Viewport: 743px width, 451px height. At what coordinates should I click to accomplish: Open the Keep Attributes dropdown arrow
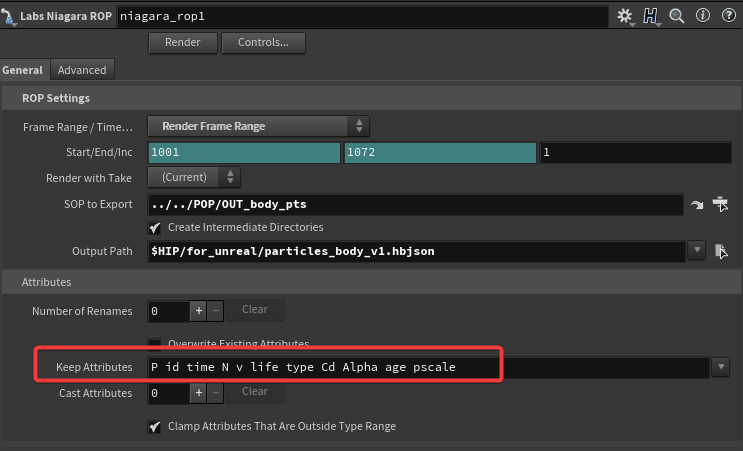coord(721,367)
